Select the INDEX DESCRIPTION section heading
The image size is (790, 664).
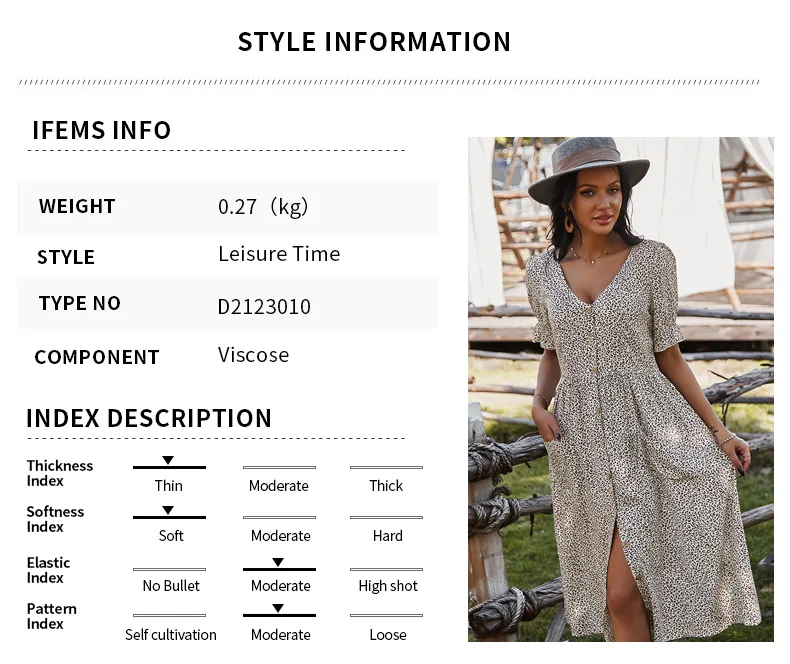tap(149, 418)
